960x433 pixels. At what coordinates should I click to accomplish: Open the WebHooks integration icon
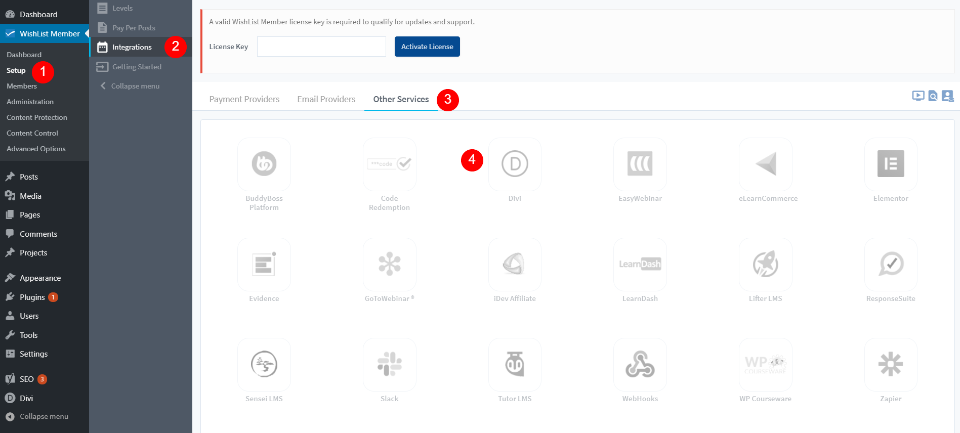tap(640, 364)
